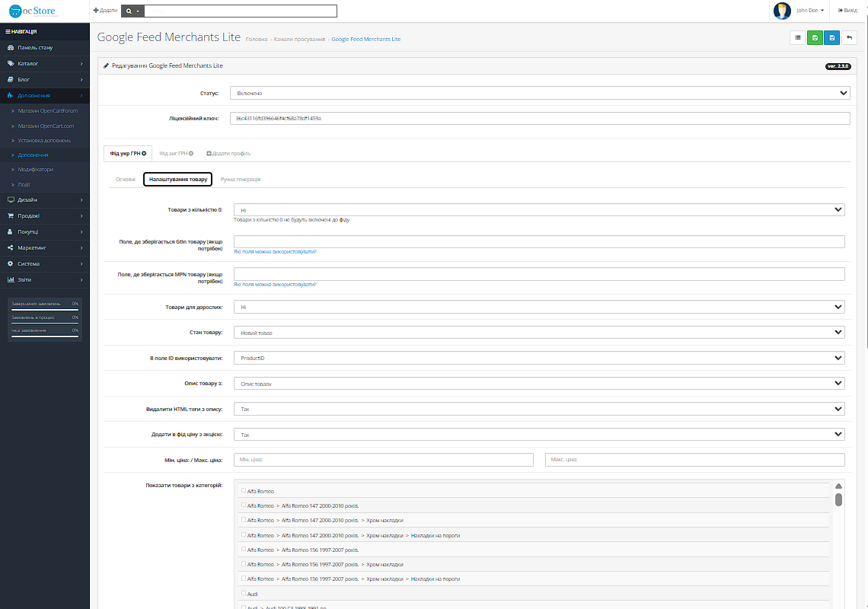Open В полі ID використовувати dropdown
Viewport: 868px width, 609px height.
point(539,359)
